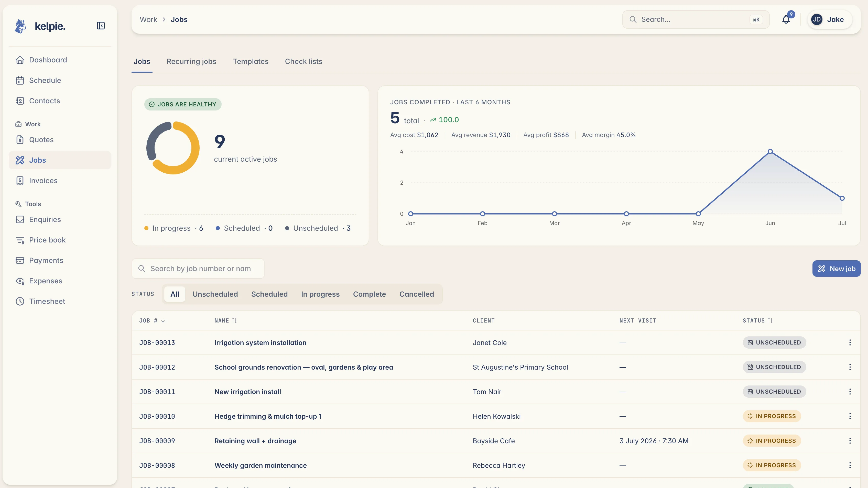Click client Bayside Cafe
868x488 pixels.
coord(494,441)
